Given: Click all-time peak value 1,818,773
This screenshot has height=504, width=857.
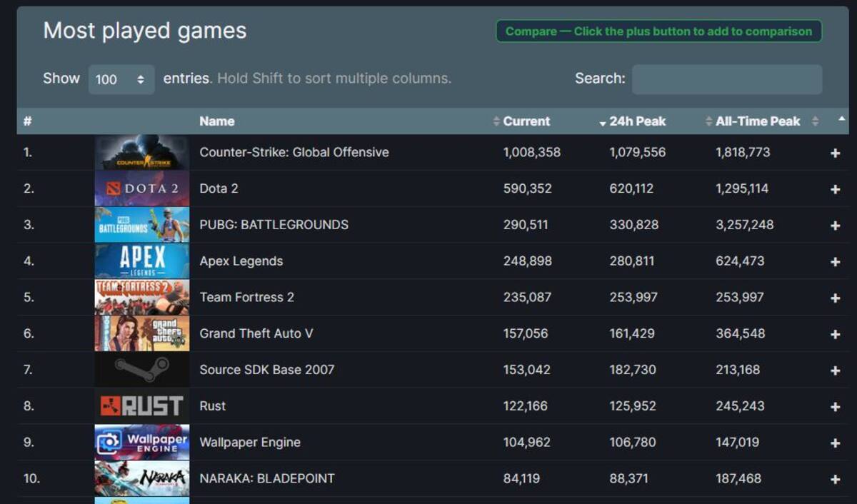Looking at the screenshot, I should pyautogui.click(x=743, y=152).
